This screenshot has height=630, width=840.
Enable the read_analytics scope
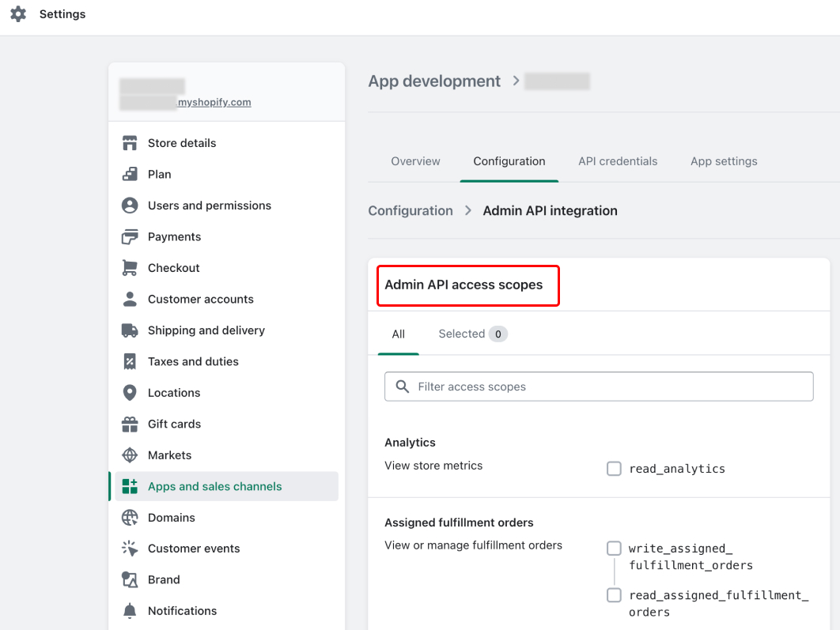click(x=614, y=469)
